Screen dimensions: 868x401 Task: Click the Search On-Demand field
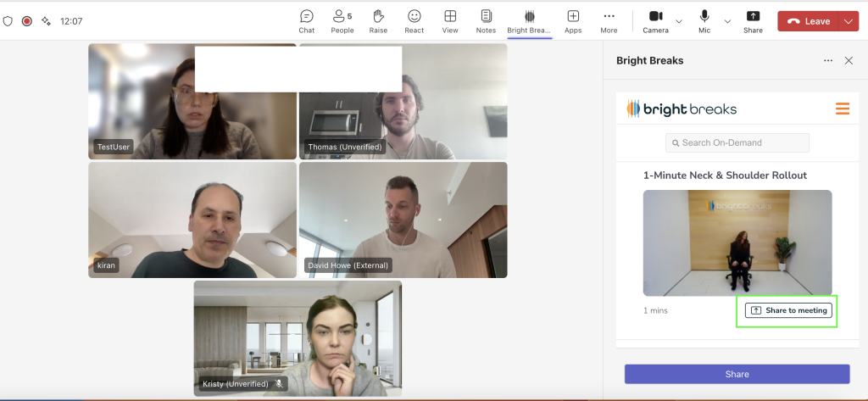(x=737, y=142)
